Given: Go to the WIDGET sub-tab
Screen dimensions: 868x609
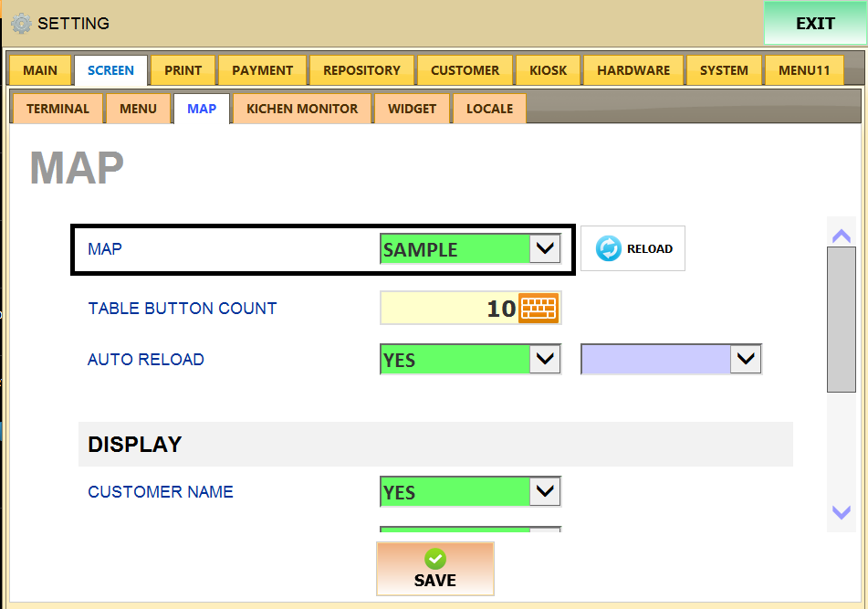Looking at the screenshot, I should coord(412,109).
